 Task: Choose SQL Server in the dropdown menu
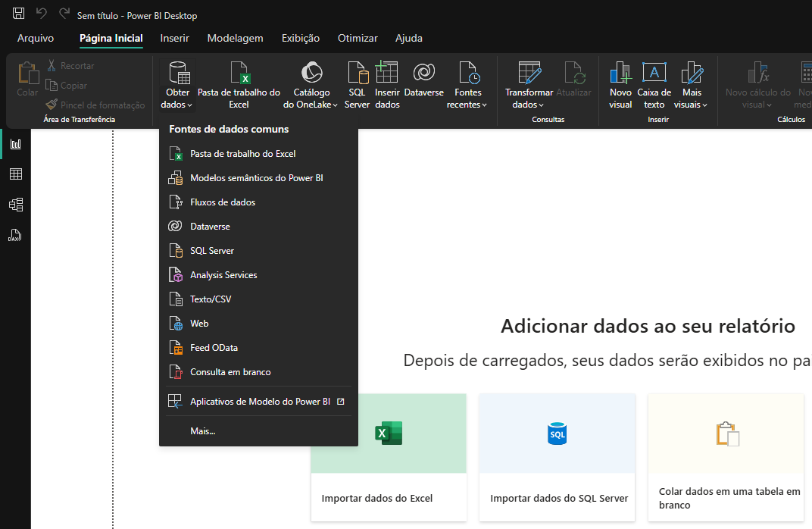[x=258, y=251]
